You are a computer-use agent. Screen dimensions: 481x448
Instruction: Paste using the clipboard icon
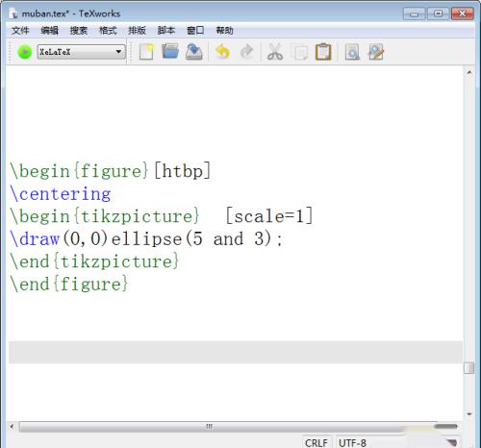(323, 52)
